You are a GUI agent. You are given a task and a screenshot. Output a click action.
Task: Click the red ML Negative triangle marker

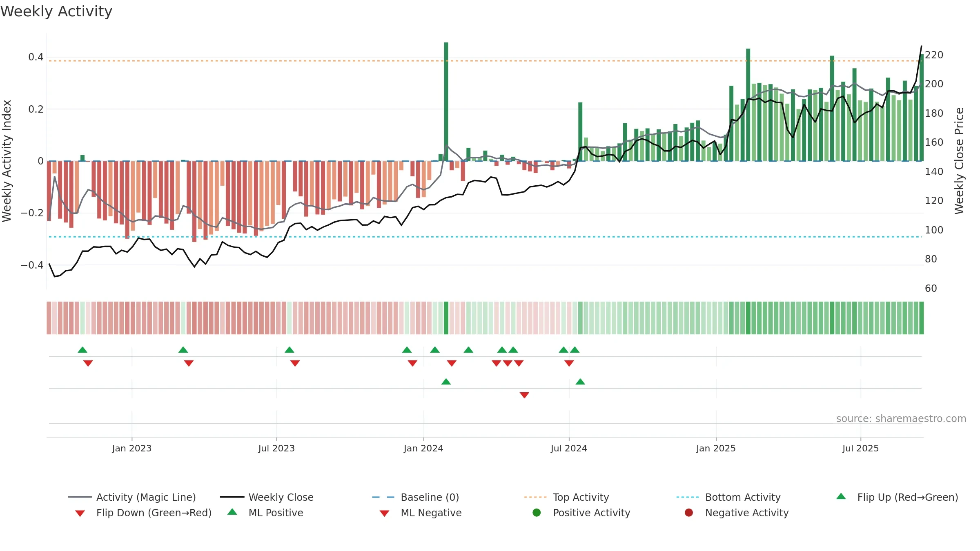click(x=524, y=395)
